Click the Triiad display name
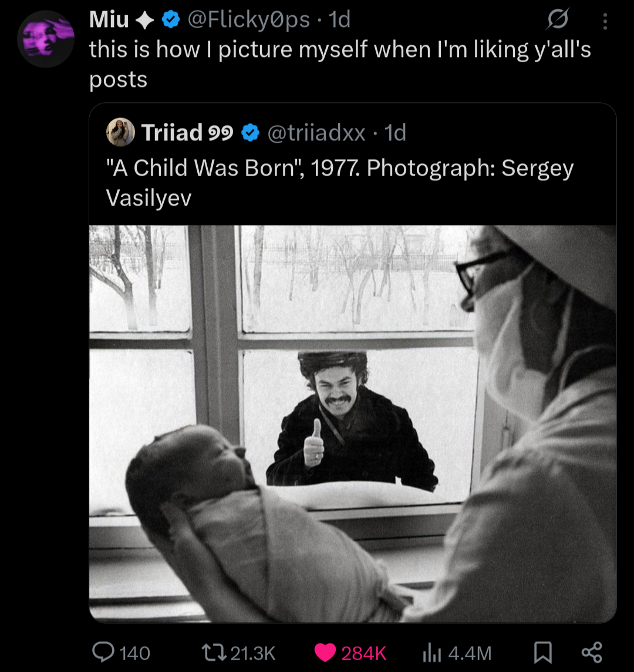Viewport: 634px width, 672px height. (x=171, y=133)
